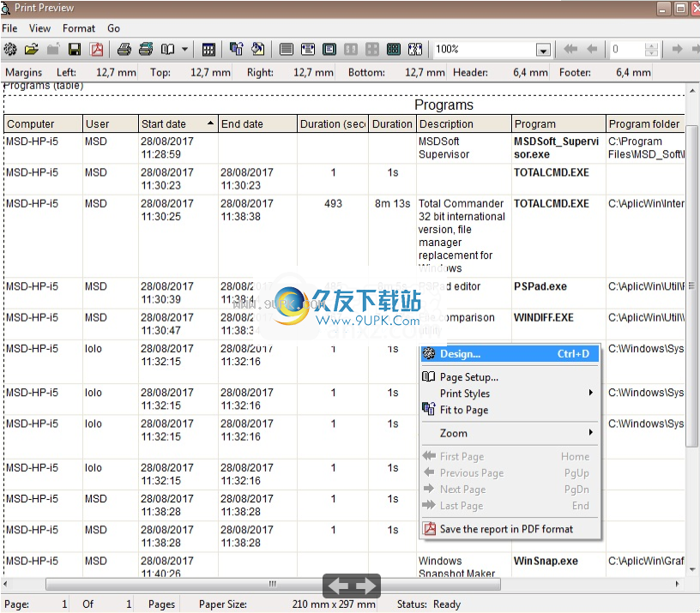Click the toolbar icon left of whole page view
This screenshot has height=613, width=700.
[x=308, y=49]
